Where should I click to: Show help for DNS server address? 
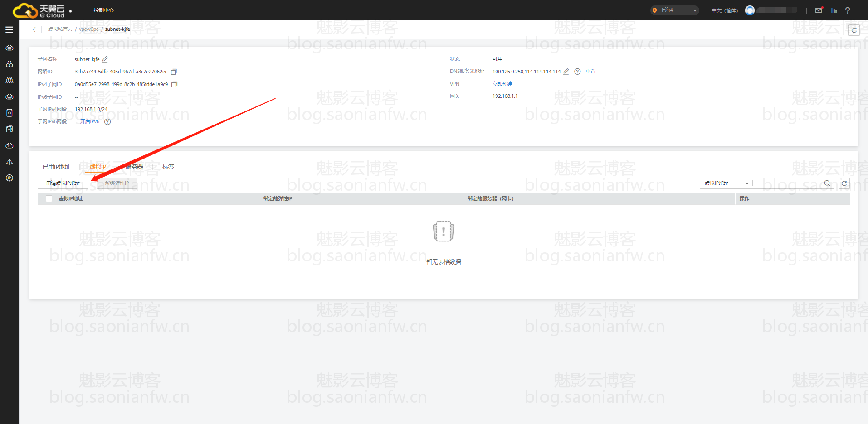click(x=577, y=72)
